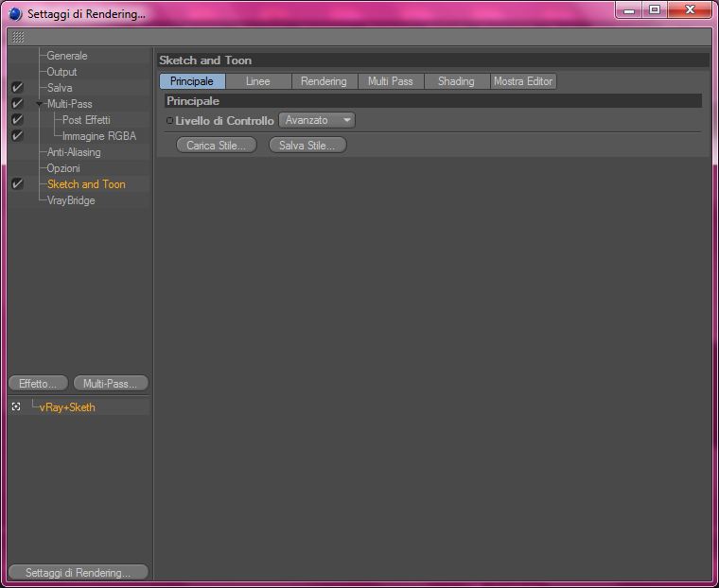
Task: Click the Multi-Pass... button
Action: pos(111,384)
